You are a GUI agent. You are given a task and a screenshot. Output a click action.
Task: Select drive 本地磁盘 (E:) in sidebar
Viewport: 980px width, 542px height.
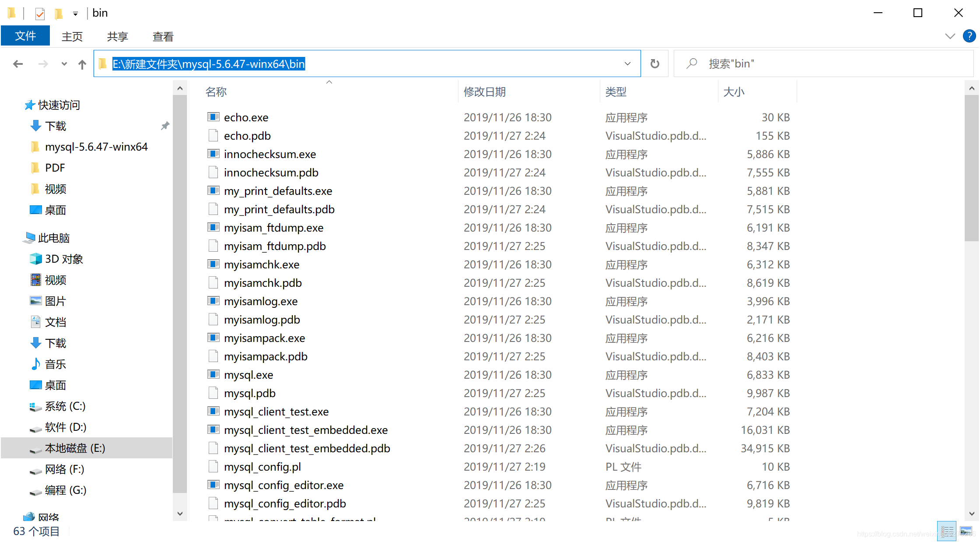(75, 448)
